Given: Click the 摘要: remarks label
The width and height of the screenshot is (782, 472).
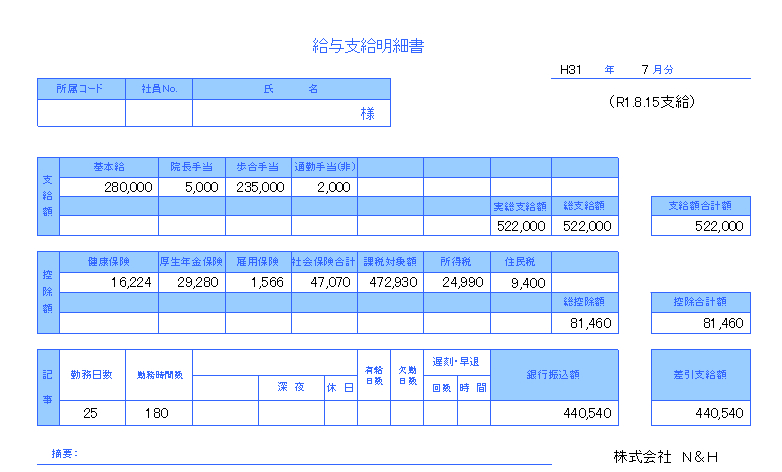Looking at the screenshot, I should coord(65,454).
